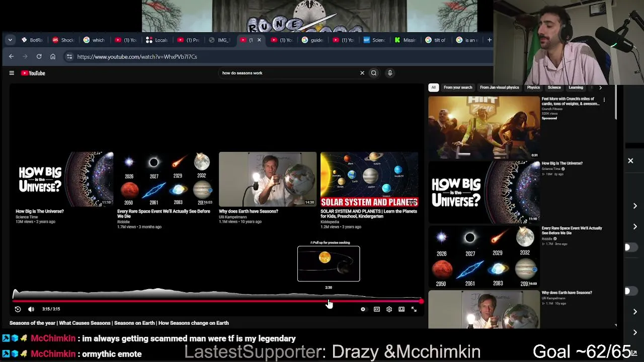Toggle closed captions on the video
This screenshot has height=362, width=644.
click(377, 309)
